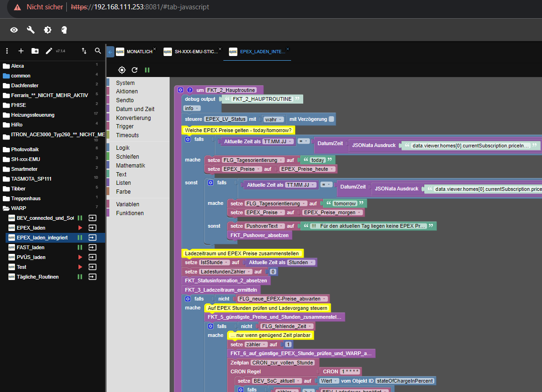This screenshot has height=392, width=542.
Task: Click the add folder icon
Action: (35, 51)
